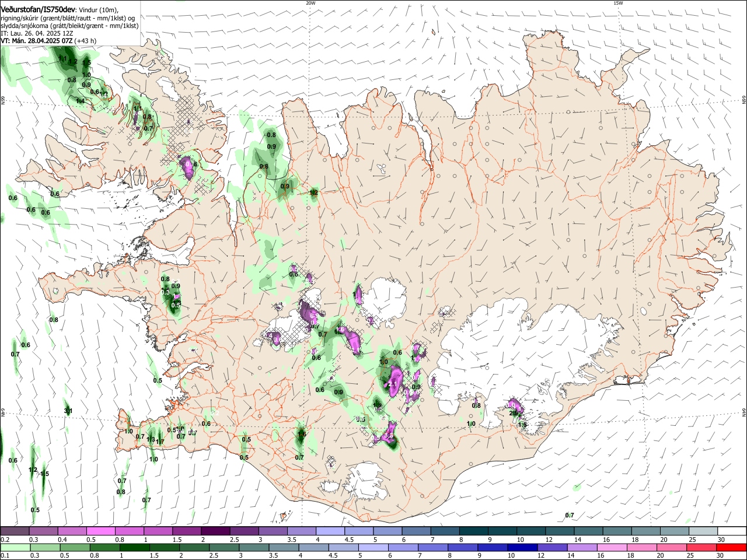
Task: Click the 15W longitude label
Action: coord(618,3)
